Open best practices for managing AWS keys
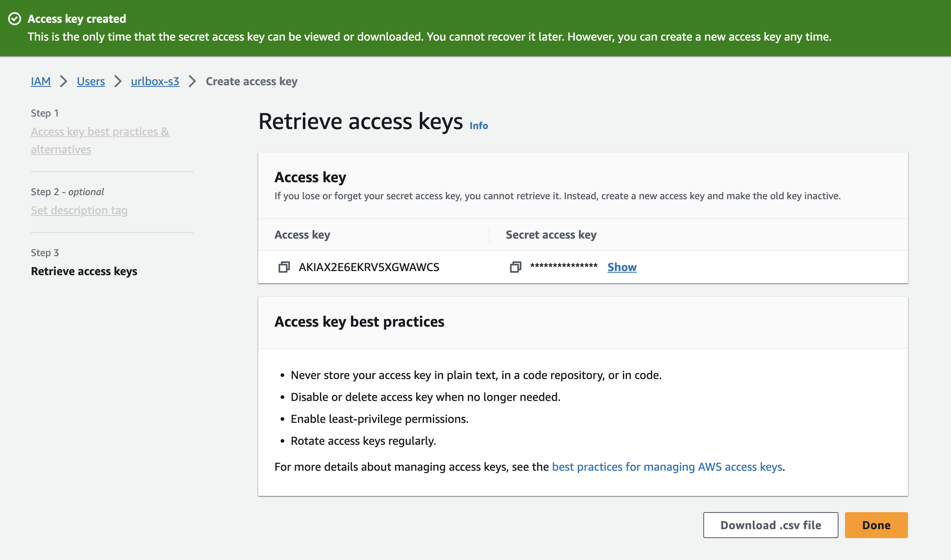Viewport: 951px width, 560px height. point(667,467)
